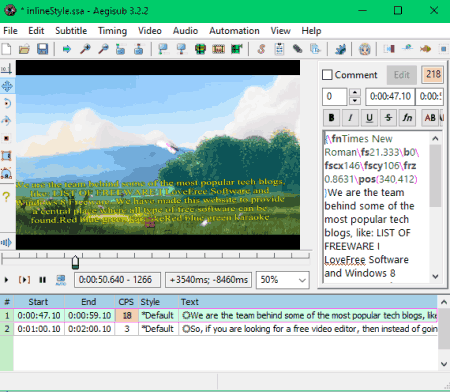Select the Vector Clip tool
This screenshot has height=392, width=450.
point(7,173)
